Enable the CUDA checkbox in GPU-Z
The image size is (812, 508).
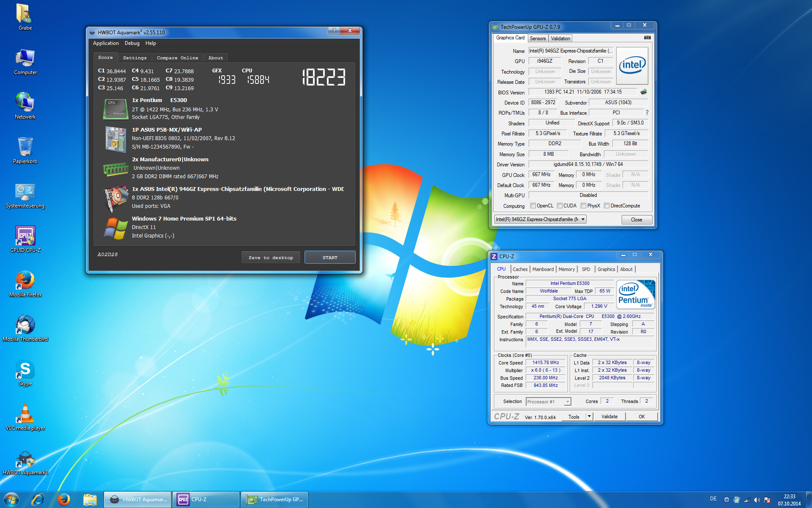560,206
